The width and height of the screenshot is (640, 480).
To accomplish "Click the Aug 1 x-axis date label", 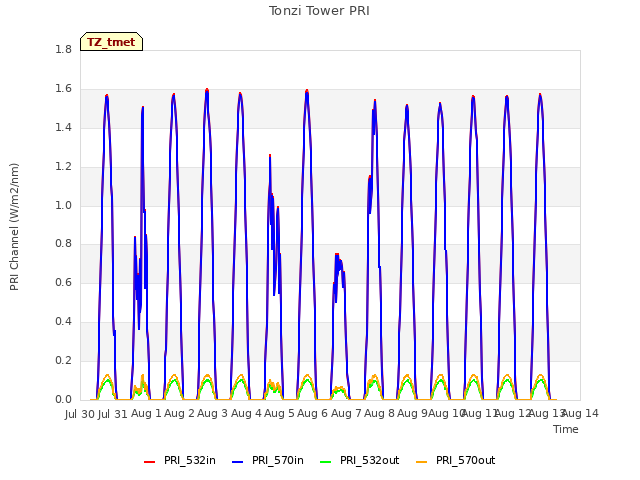I will [147, 414].
